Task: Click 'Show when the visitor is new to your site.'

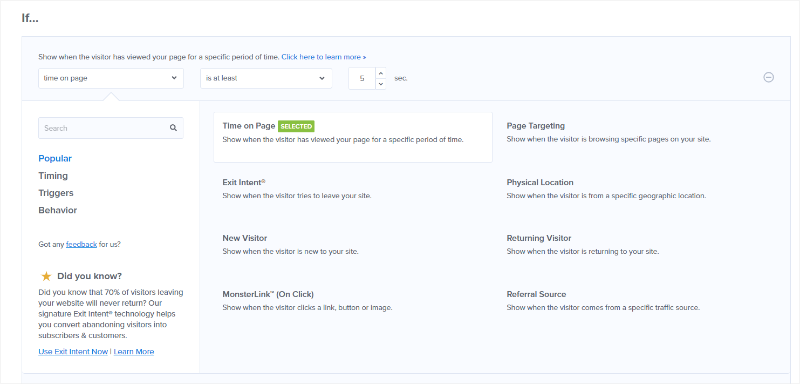Action: pyautogui.click(x=290, y=252)
